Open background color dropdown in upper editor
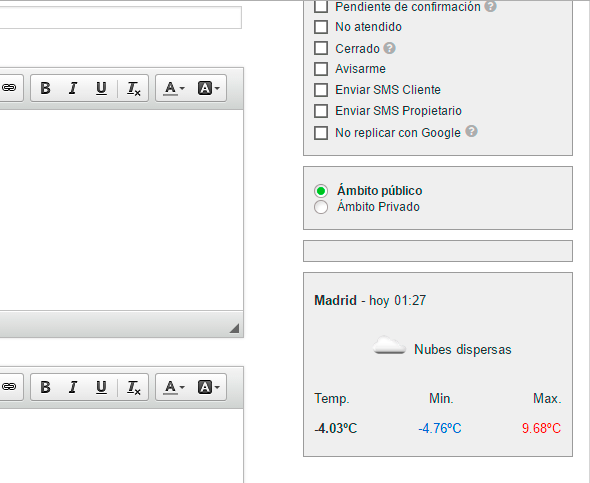The image size is (590, 483). 208,88
